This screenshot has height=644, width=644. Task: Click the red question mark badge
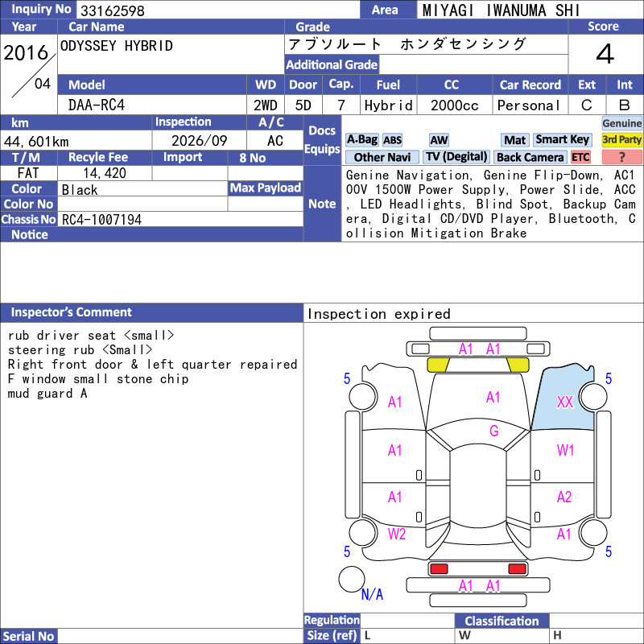(621, 157)
